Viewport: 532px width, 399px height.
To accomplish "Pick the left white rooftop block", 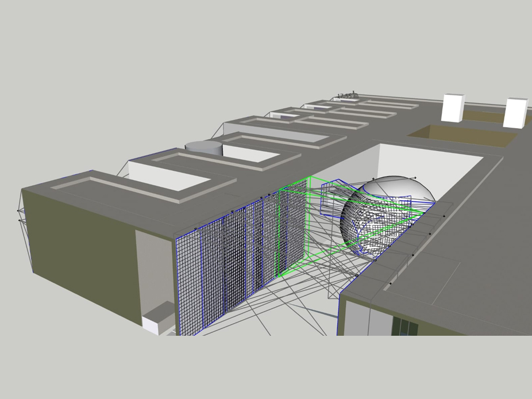I will (x=452, y=108).
